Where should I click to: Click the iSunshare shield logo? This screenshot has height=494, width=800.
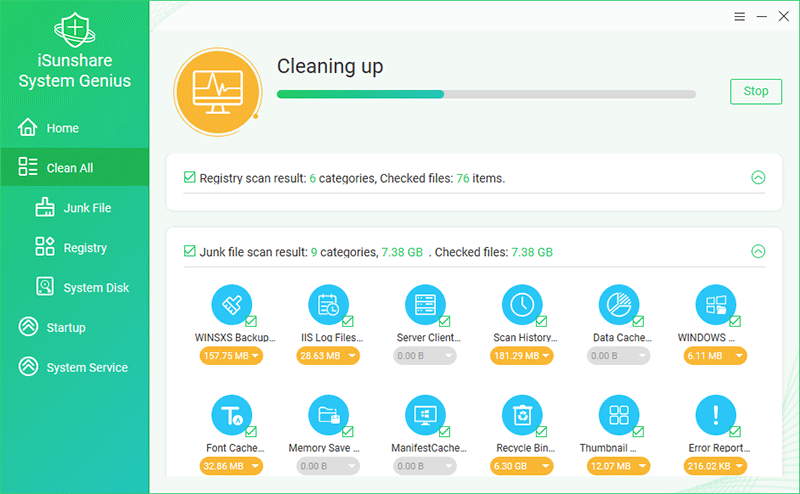(74, 30)
